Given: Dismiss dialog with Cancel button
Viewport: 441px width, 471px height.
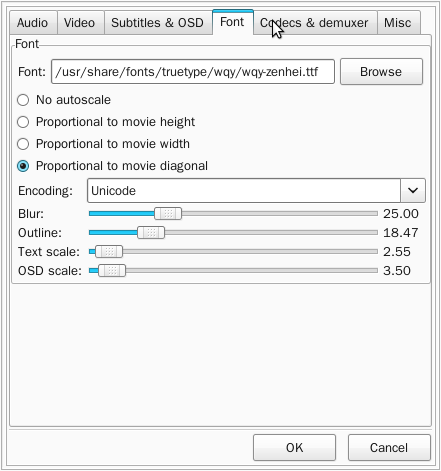Looking at the screenshot, I should [x=389, y=447].
